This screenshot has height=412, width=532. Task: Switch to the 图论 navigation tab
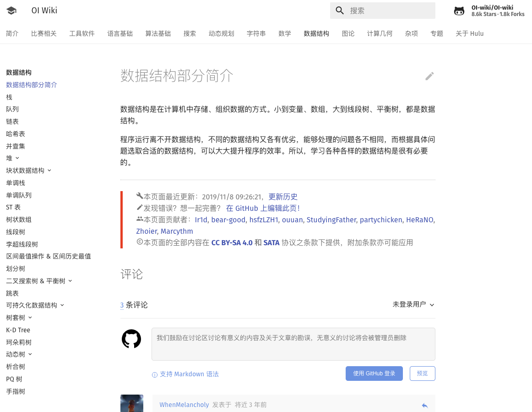click(348, 33)
